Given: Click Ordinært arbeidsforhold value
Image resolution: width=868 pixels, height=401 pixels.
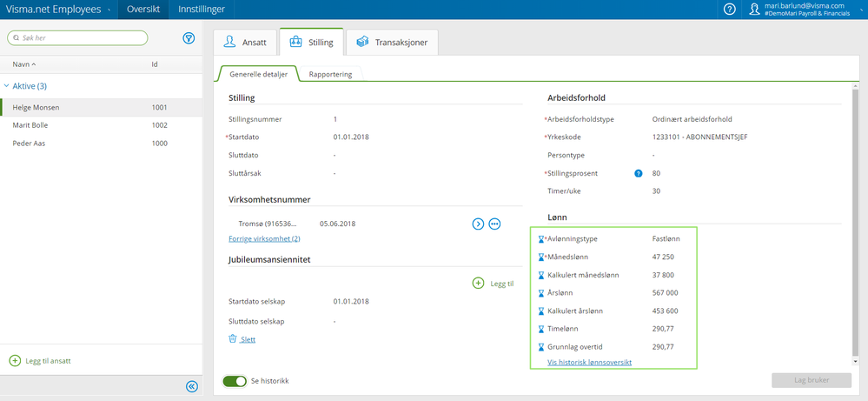Looking at the screenshot, I should [x=692, y=119].
